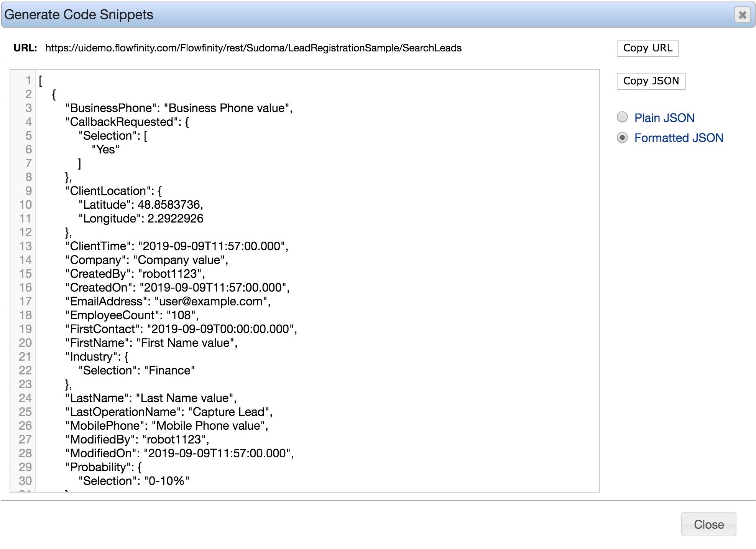The width and height of the screenshot is (756, 549).
Task: Click the Probability Selection value 0-10%
Action: point(166,481)
